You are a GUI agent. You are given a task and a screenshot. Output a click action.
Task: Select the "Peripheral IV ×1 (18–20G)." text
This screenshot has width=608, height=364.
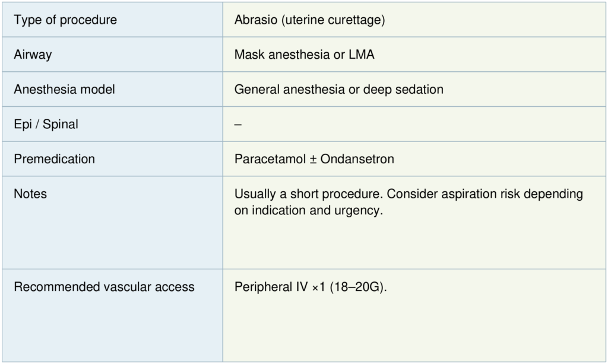(311, 287)
